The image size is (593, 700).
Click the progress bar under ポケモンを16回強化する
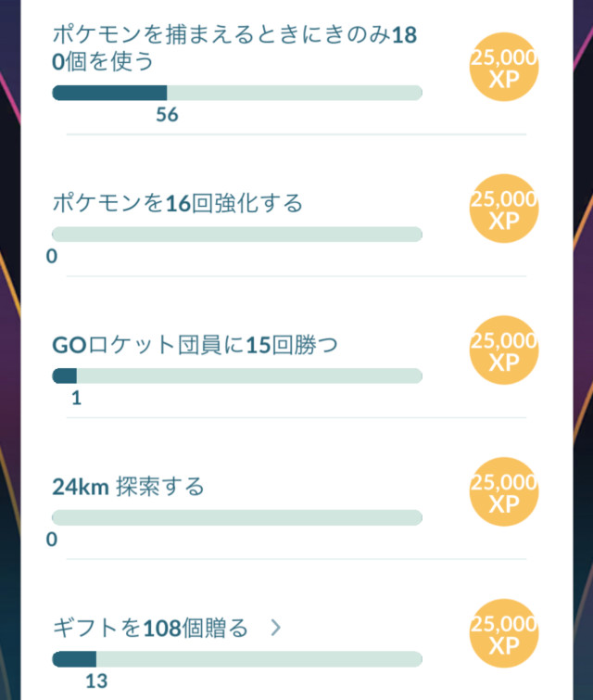(237, 234)
